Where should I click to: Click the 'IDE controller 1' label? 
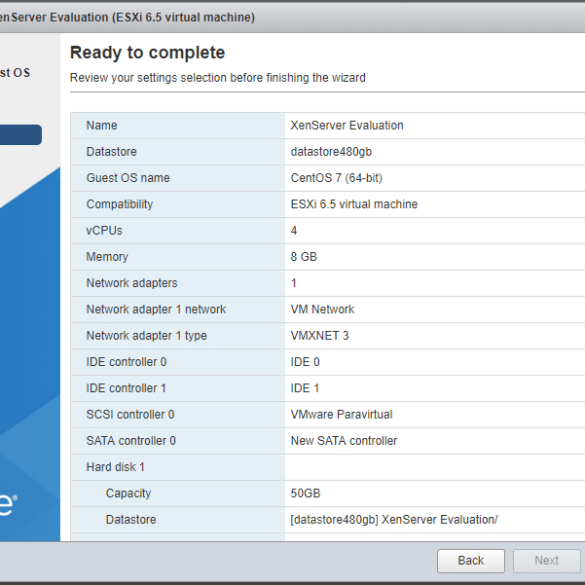click(126, 388)
